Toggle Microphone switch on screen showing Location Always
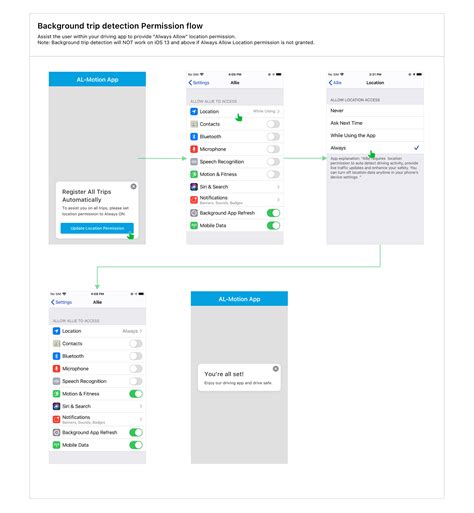Viewport: 474px width, 513px height. [x=136, y=369]
